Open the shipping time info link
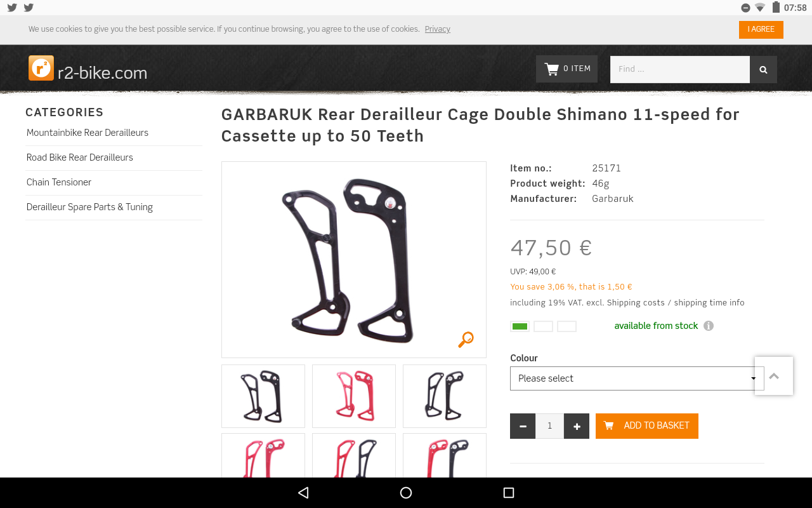 tap(709, 303)
